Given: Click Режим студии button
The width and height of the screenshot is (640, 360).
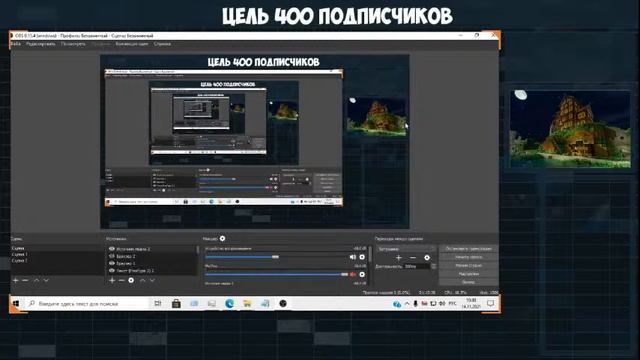Looking at the screenshot, I should (469, 265).
